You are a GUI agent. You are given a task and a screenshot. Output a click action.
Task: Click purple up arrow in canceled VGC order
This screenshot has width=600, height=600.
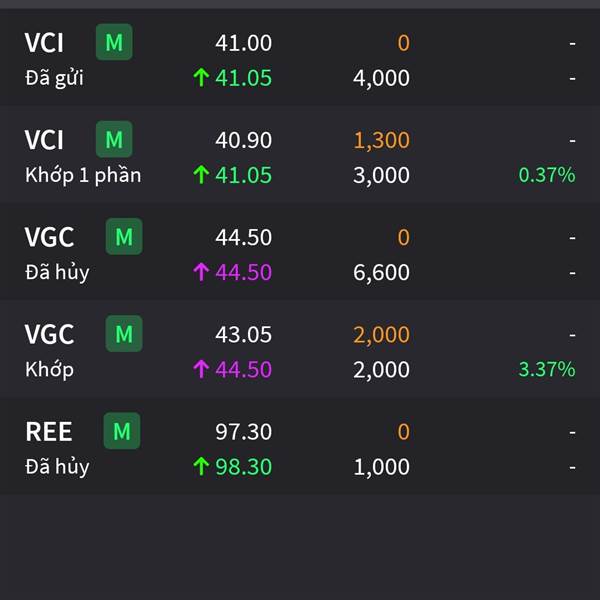pyautogui.click(x=201, y=272)
